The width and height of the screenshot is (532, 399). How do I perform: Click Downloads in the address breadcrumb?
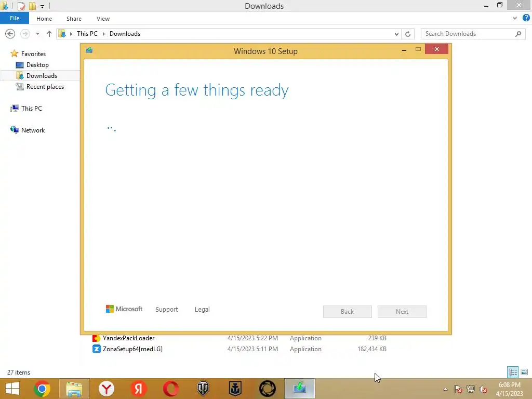[x=125, y=34]
